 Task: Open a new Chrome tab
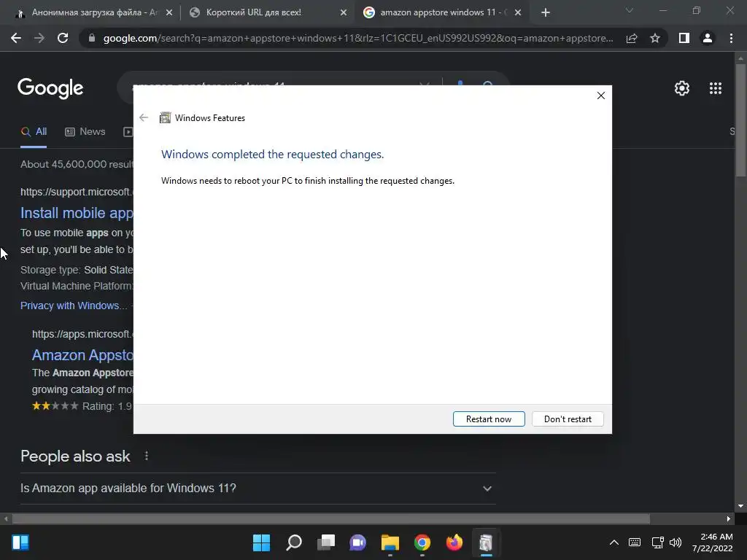[546, 12]
